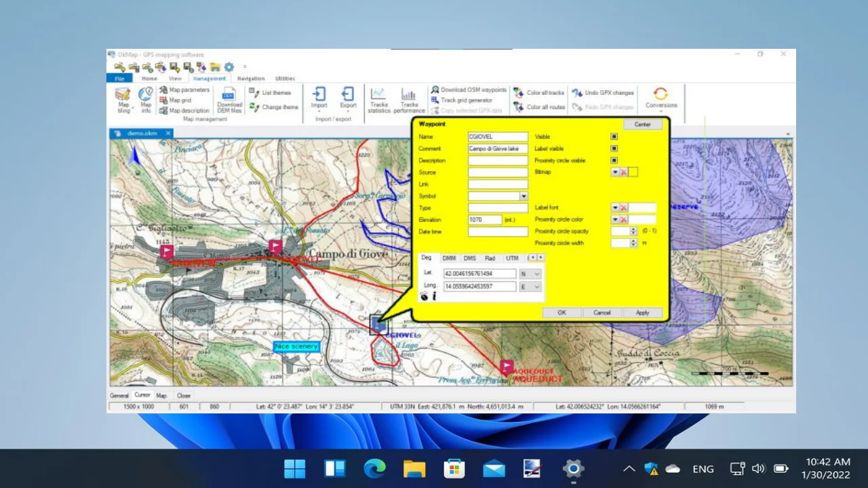Switch to the Home ribbon tab
The image size is (868, 488).
149,79
